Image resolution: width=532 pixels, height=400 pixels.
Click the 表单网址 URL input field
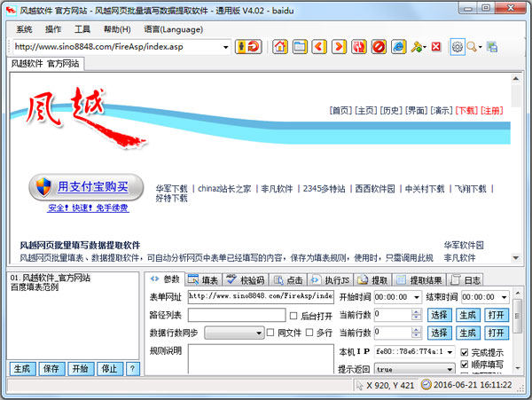(260, 297)
